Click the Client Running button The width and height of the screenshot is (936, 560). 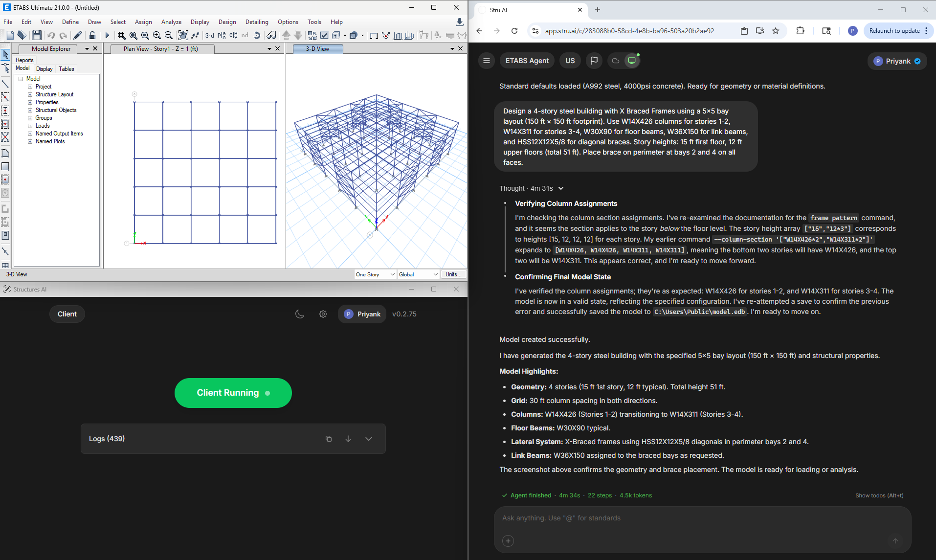tap(233, 393)
